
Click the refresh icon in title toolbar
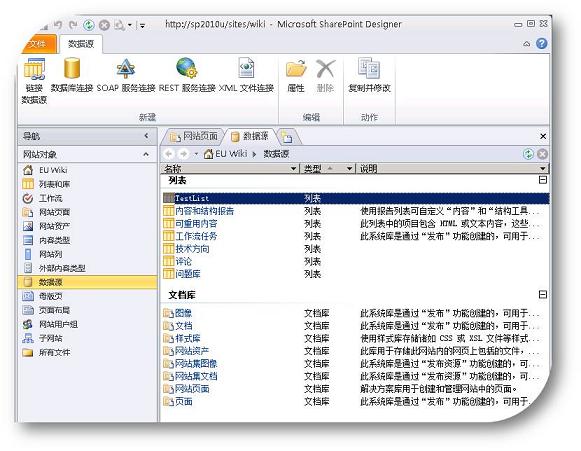pyautogui.click(x=89, y=25)
